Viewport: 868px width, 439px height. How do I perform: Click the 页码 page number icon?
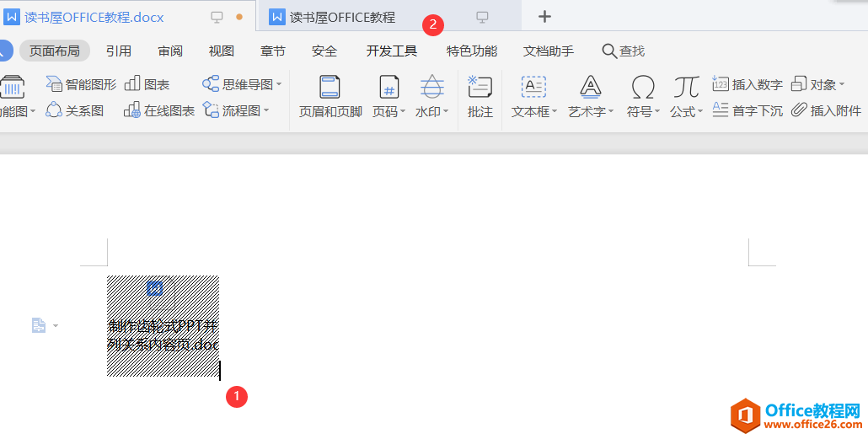(x=389, y=88)
